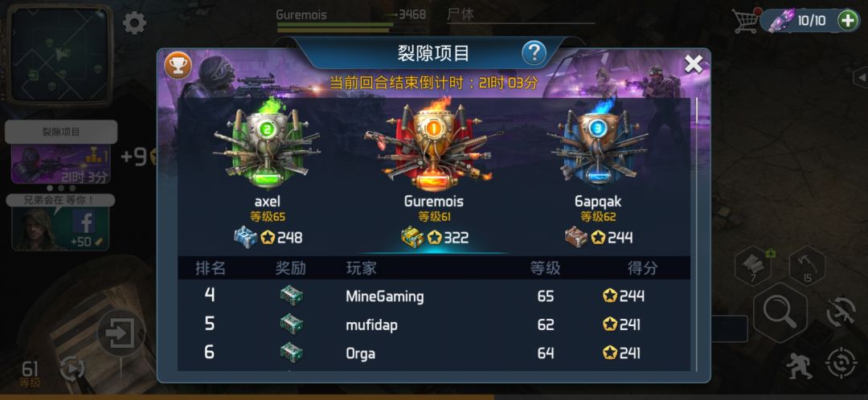
Task: Expand the hidden side panel arrow at right edge
Action: (x=862, y=79)
